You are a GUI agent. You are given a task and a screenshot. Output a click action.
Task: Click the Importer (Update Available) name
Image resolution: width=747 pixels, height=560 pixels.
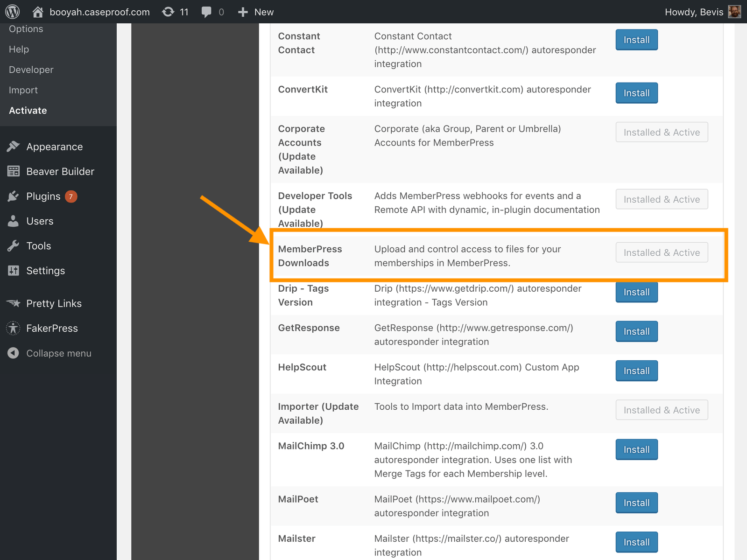pos(318,413)
